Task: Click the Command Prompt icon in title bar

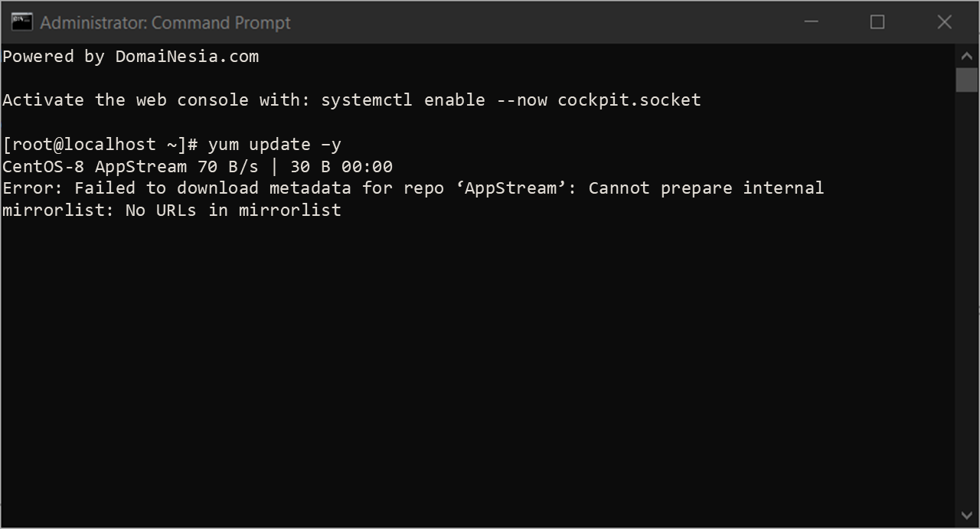Action: [x=21, y=21]
